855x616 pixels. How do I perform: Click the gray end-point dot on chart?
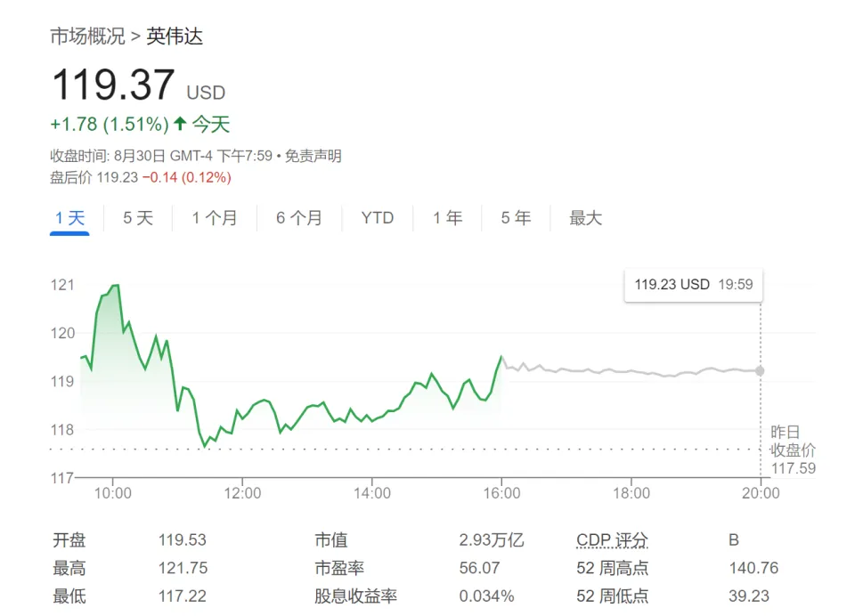click(760, 370)
